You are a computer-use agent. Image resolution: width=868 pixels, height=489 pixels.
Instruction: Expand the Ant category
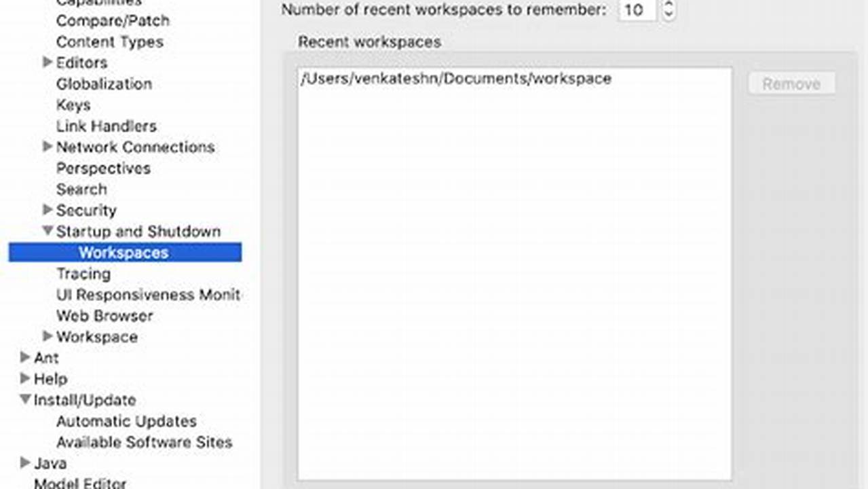pyautogui.click(x=25, y=358)
